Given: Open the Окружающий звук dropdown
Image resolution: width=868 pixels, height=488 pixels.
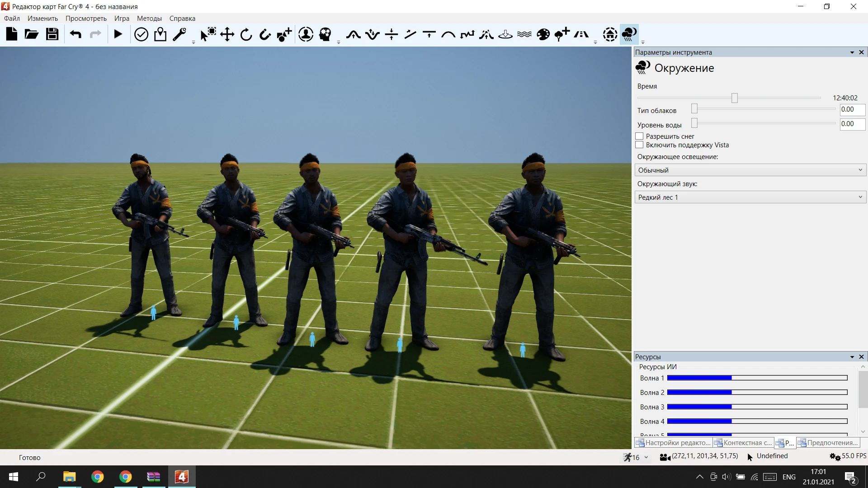Looking at the screenshot, I should tap(750, 197).
